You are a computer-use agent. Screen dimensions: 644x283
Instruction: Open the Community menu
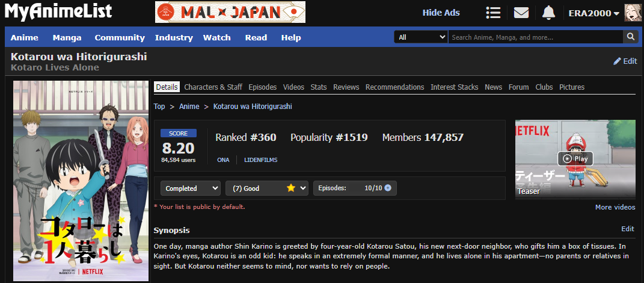tap(120, 37)
